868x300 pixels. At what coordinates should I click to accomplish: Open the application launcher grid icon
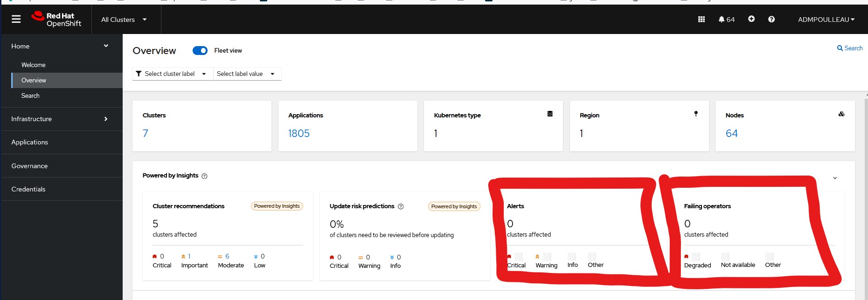(701, 19)
